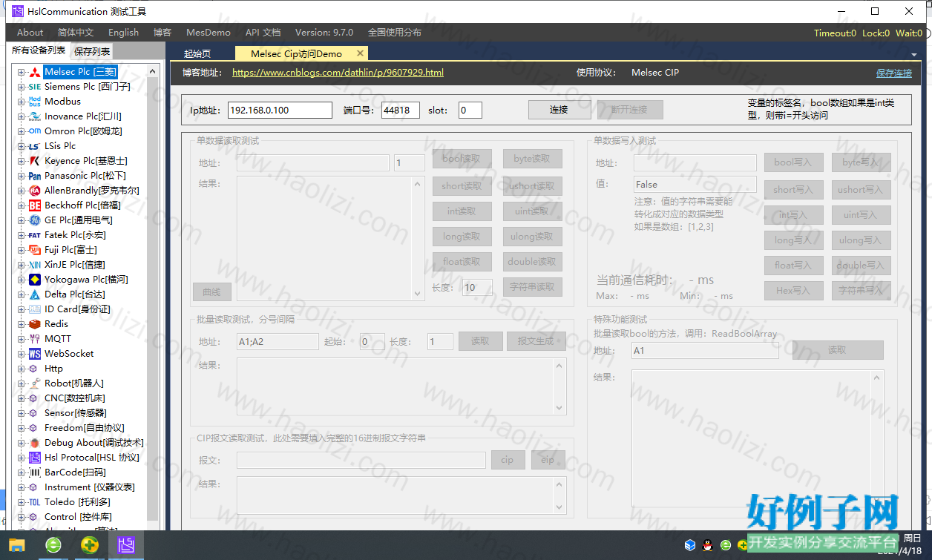This screenshot has height=560, width=932.
Task: Click the slot input field
Action: pos(470,111)
